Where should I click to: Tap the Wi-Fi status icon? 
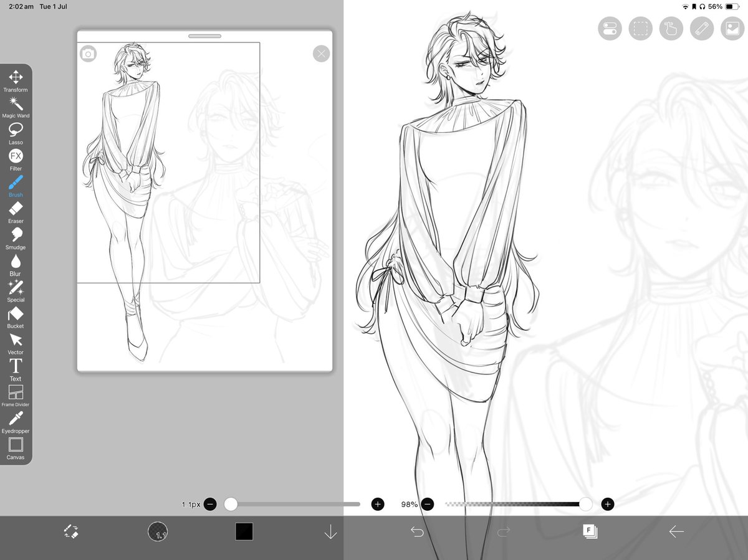pos(686,6)
